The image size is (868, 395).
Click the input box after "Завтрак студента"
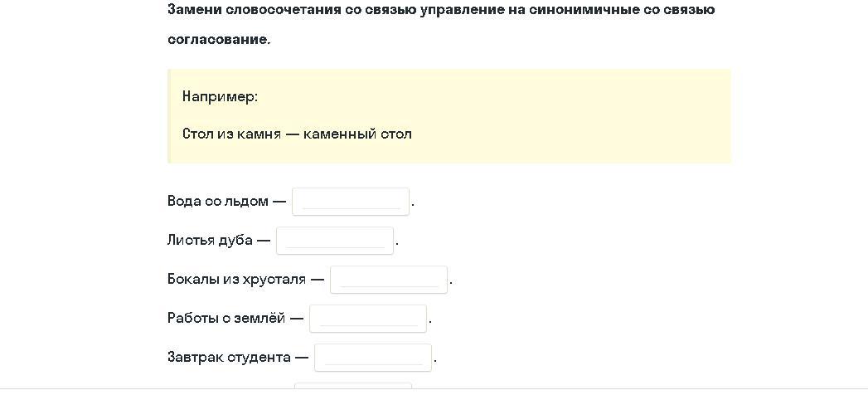373,358
